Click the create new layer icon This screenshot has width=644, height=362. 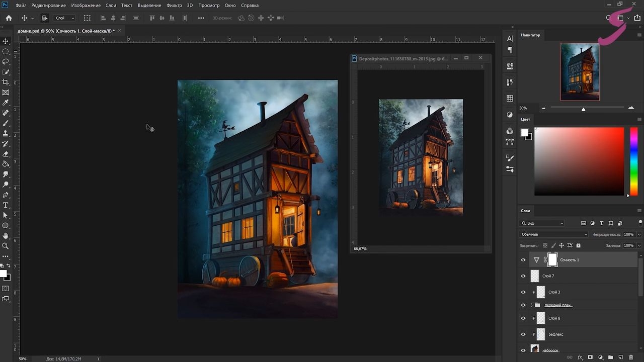[x=621, y=357]
